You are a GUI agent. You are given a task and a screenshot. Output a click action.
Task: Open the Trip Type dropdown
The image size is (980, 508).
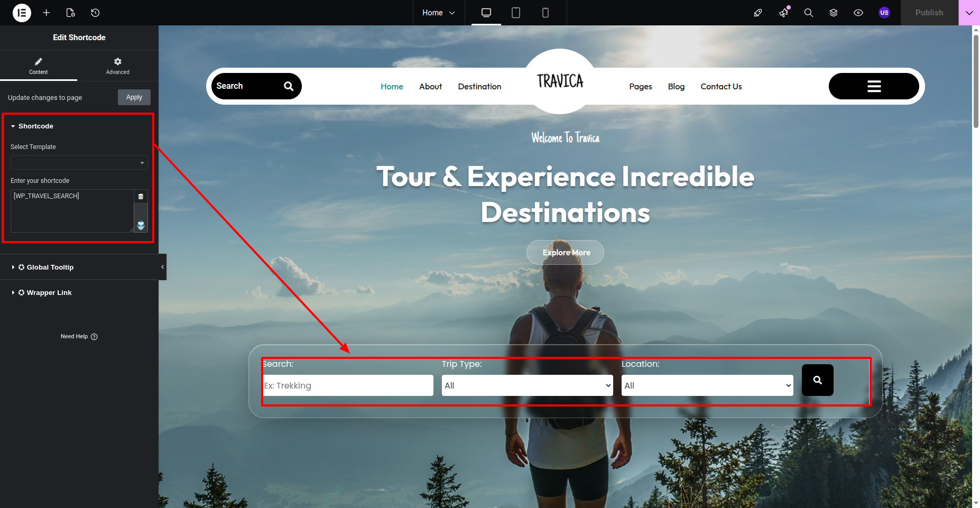pos(527,385)
